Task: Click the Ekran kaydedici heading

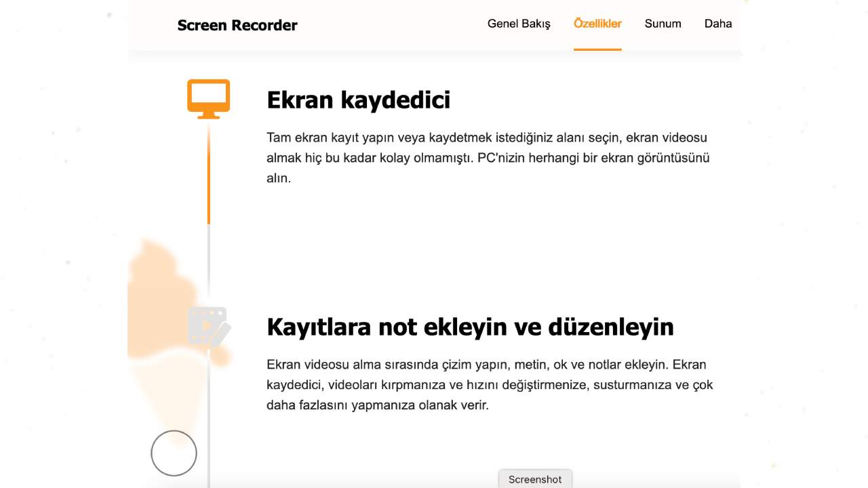Action: (359, 100)
